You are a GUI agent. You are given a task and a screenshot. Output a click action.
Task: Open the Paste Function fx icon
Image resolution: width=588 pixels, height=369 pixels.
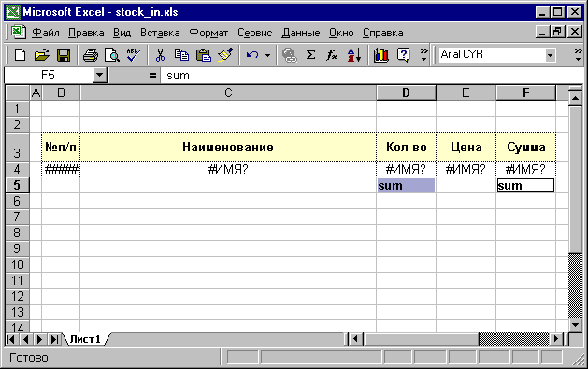pos(332,55)
